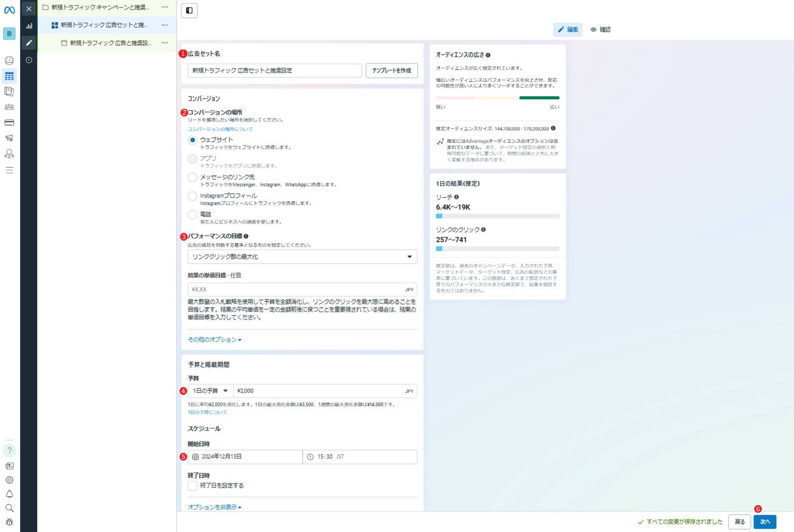Viewport: 794px width, 532px height.
Task: Open the bar chart insights icon
Action: (x=29, y=26)
